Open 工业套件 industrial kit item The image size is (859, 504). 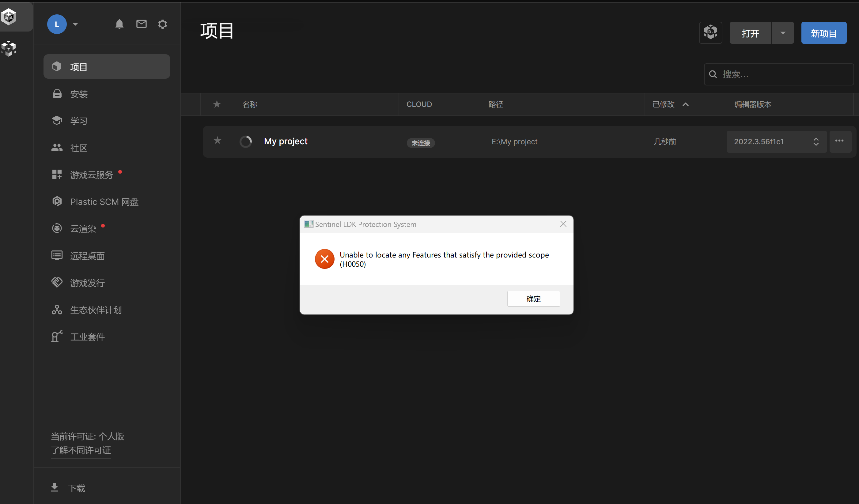click(107, 336)
